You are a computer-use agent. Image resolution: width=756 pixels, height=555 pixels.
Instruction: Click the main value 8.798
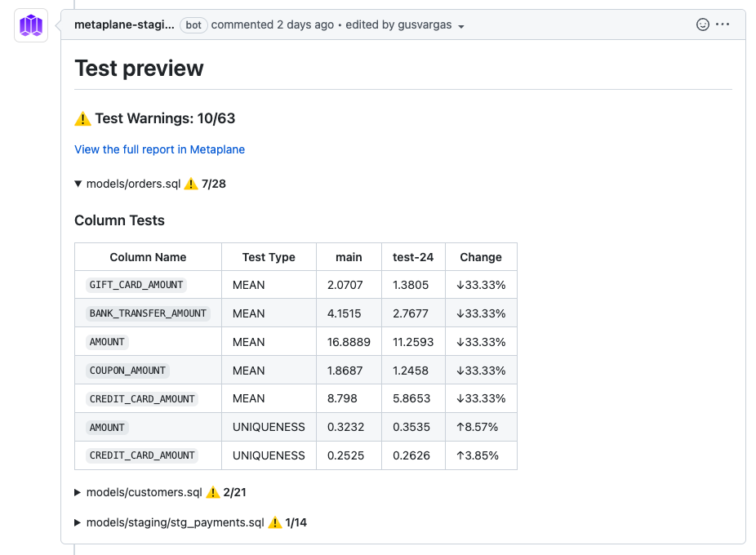(342, 398)
